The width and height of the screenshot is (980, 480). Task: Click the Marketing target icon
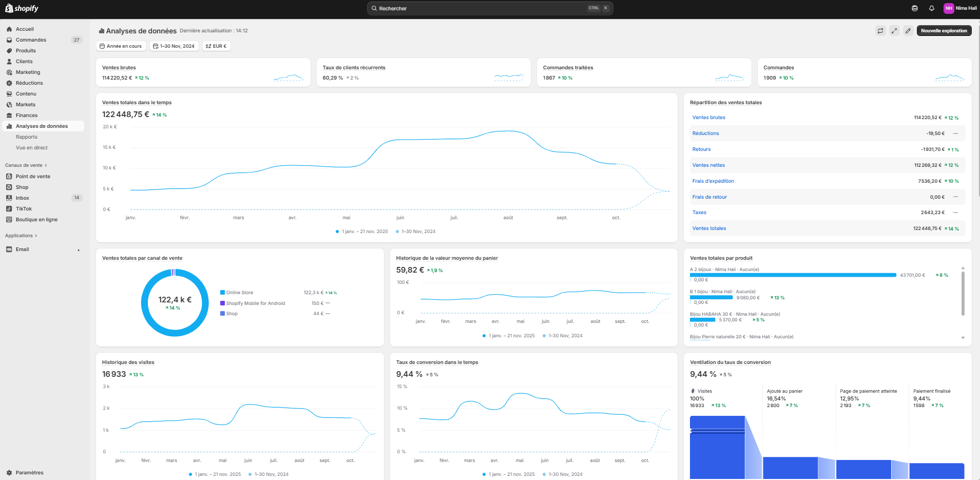click(x=9, y=72)
